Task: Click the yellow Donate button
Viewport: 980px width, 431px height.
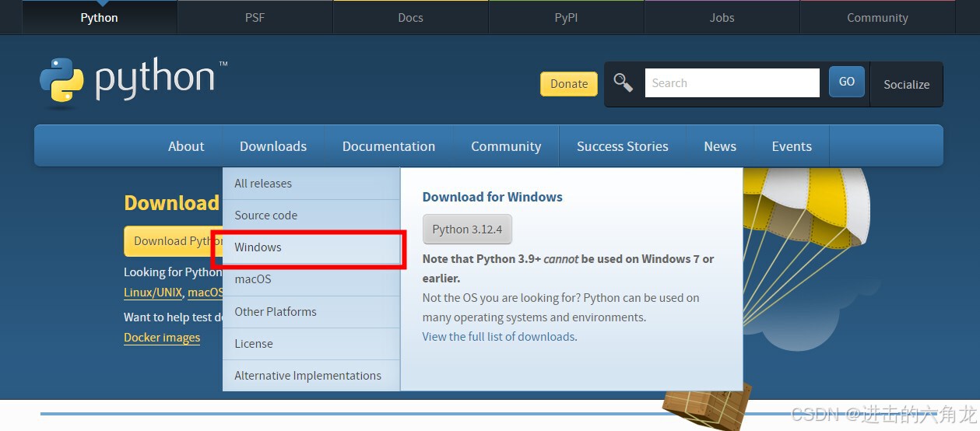Action: pos(569,84)
